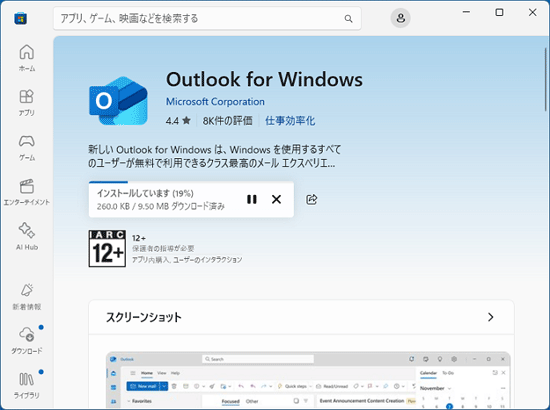
Task: Expand the Screenshots (スクリーンショット) section chevron
Action: pos(490,317)
